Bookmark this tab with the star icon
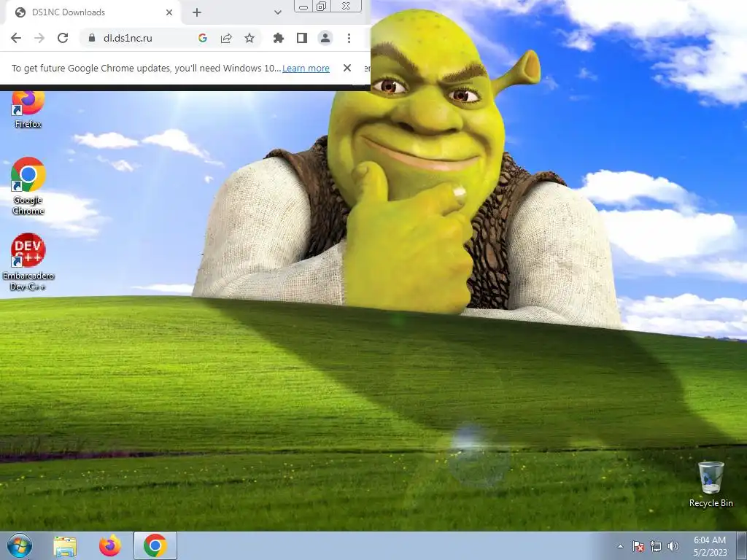This screenshot has height=560, width=747. click(x=249, y=38)
